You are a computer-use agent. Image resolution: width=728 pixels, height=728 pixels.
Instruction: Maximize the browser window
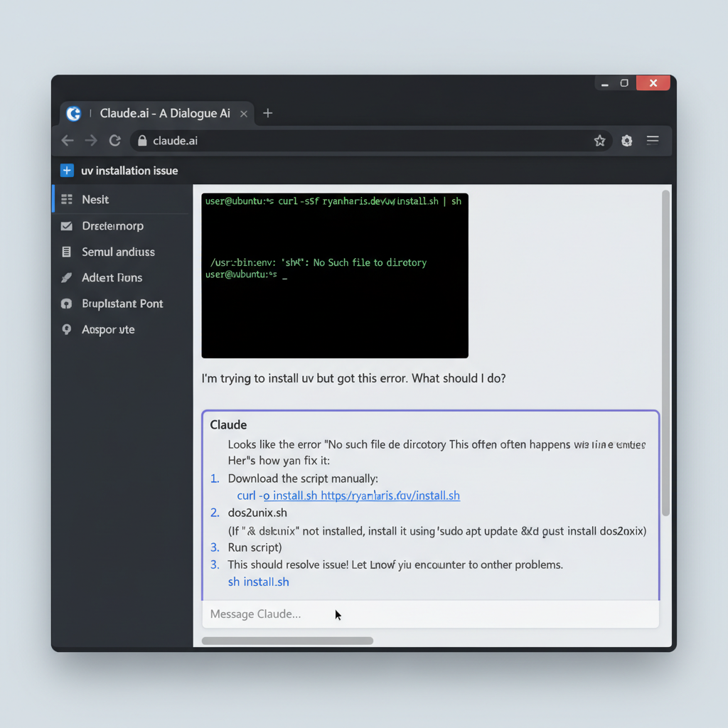point(624,83)
